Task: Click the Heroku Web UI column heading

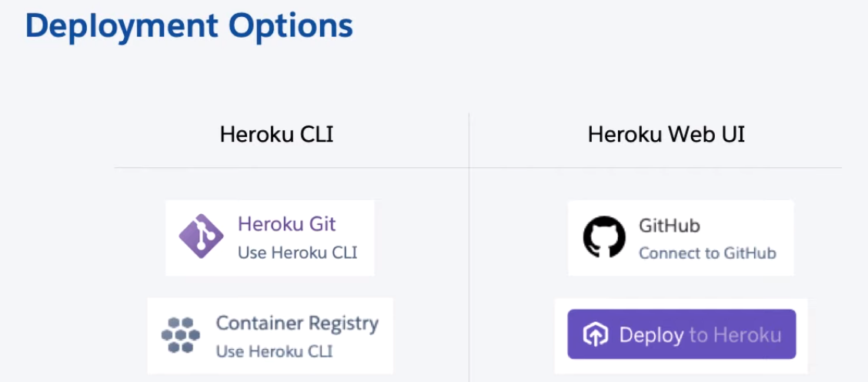Action: [x=666, y=135]
